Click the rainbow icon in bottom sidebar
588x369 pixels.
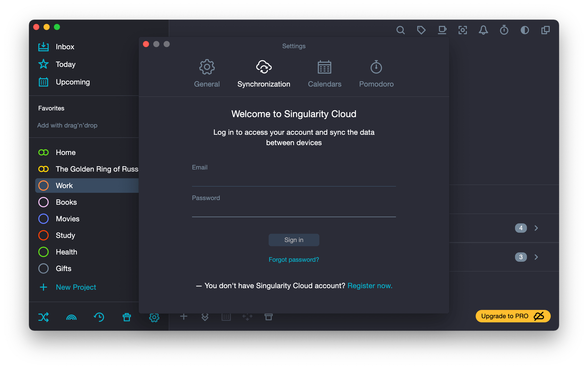(71, 317)
